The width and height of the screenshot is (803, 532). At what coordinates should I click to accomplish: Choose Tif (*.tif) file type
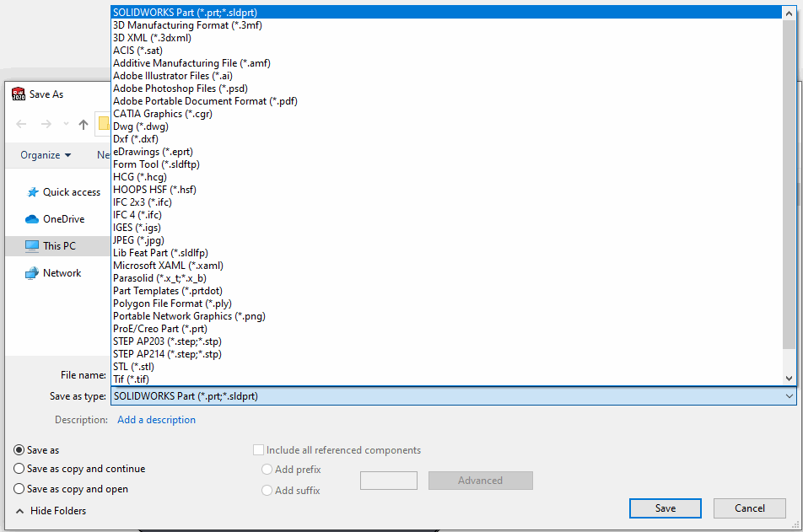click(x=446, y=379)
